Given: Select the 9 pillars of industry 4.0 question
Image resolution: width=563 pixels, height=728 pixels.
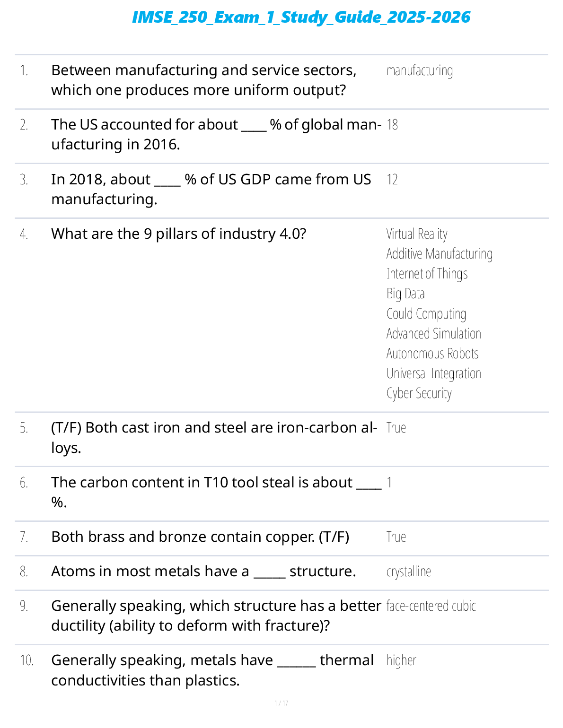Looking at the screenshot, I should [x=179, y=234].
